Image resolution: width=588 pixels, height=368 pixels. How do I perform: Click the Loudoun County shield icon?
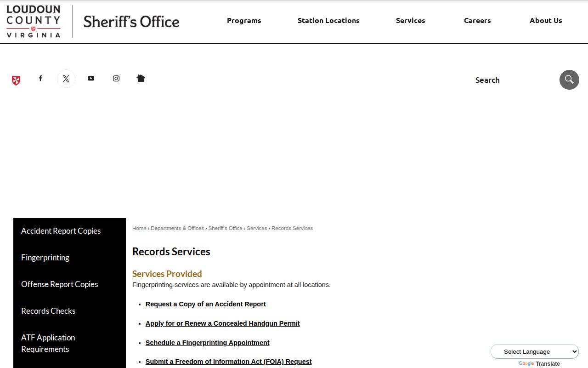[x=16, y=80]
